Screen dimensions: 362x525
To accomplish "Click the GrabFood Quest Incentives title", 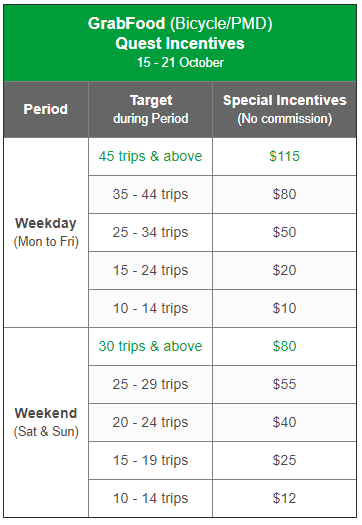I will tap(180, 33).
